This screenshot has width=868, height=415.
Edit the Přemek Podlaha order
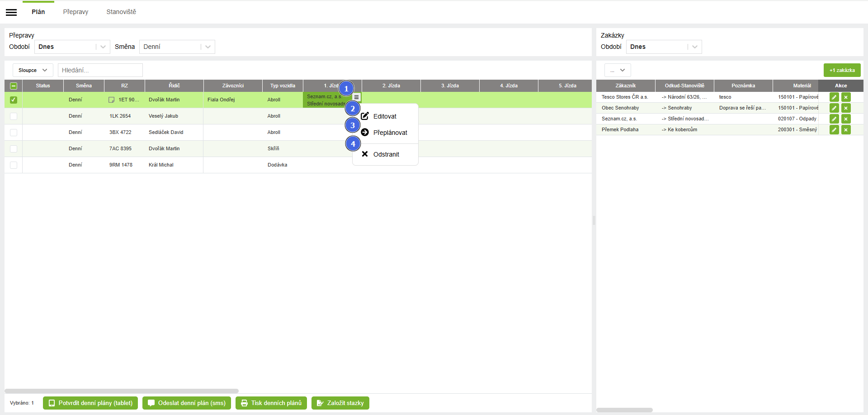pos(834,129)
